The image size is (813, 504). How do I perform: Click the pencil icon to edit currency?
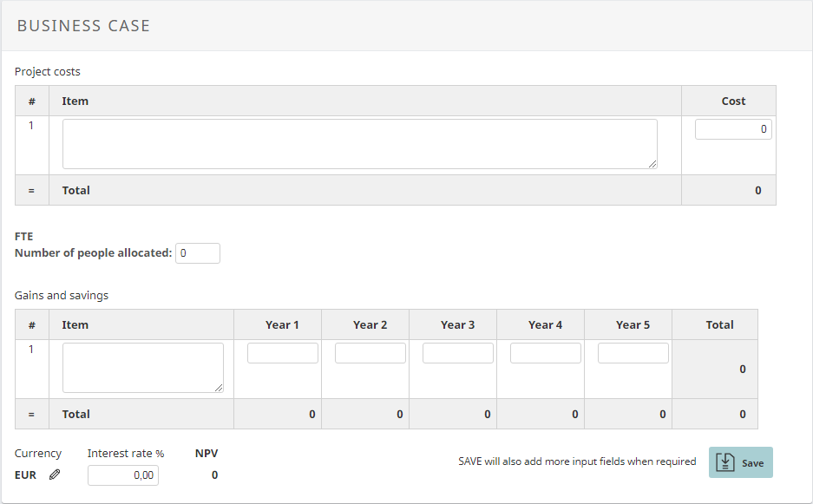pos(55,475)
